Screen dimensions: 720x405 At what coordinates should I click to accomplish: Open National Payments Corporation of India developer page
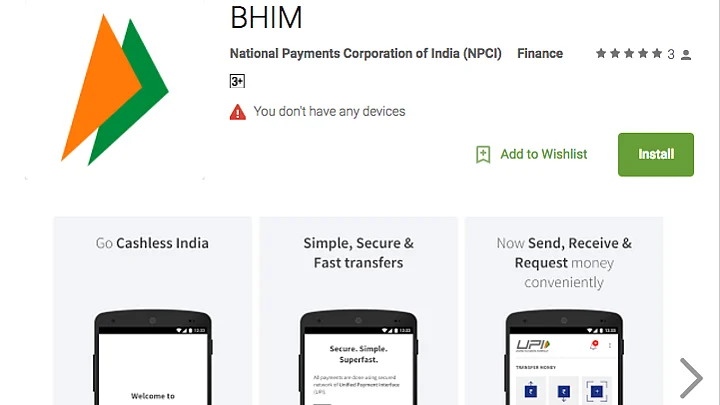point(366,54)
